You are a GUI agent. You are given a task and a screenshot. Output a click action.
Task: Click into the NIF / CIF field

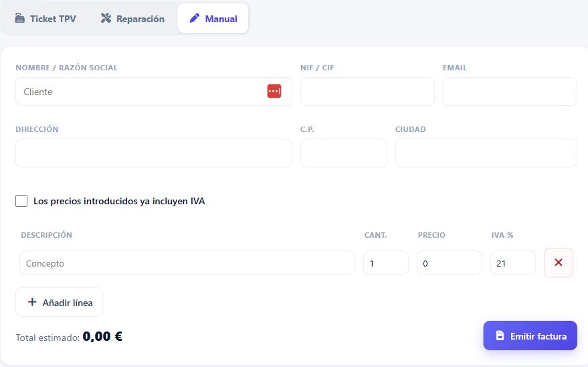(x=367, y=92)
